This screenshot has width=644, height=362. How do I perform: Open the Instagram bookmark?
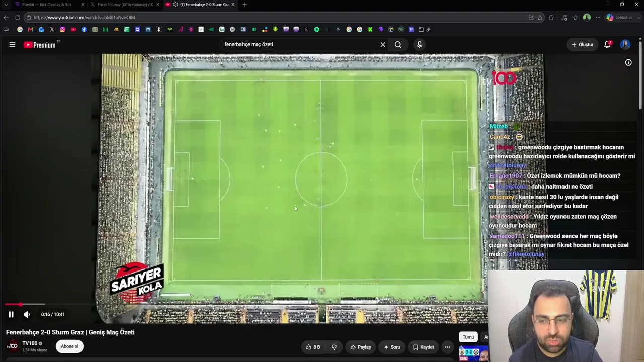point(62,30)
